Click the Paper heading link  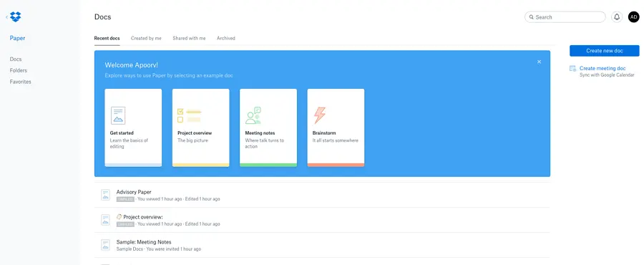pos(18,38)
